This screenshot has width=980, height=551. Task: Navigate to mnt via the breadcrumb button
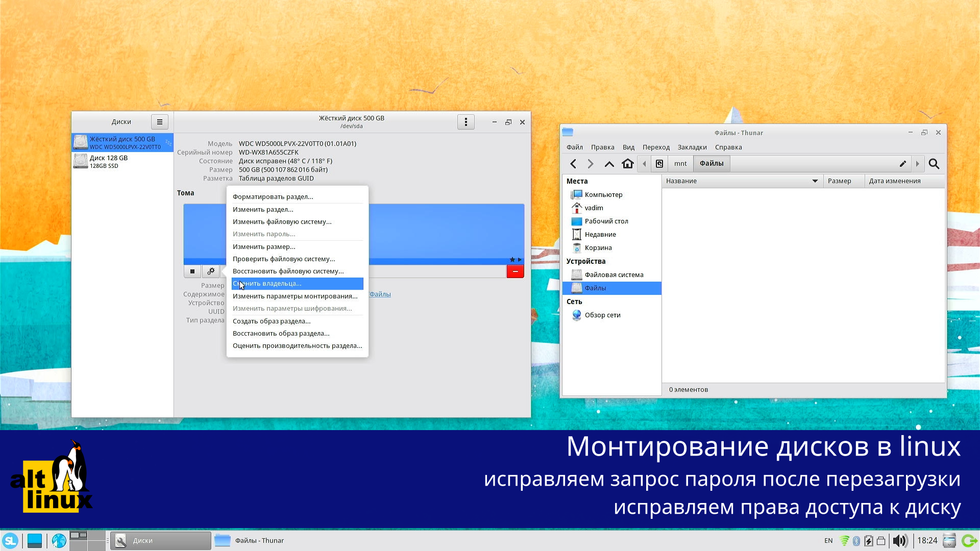click(680, 163)
